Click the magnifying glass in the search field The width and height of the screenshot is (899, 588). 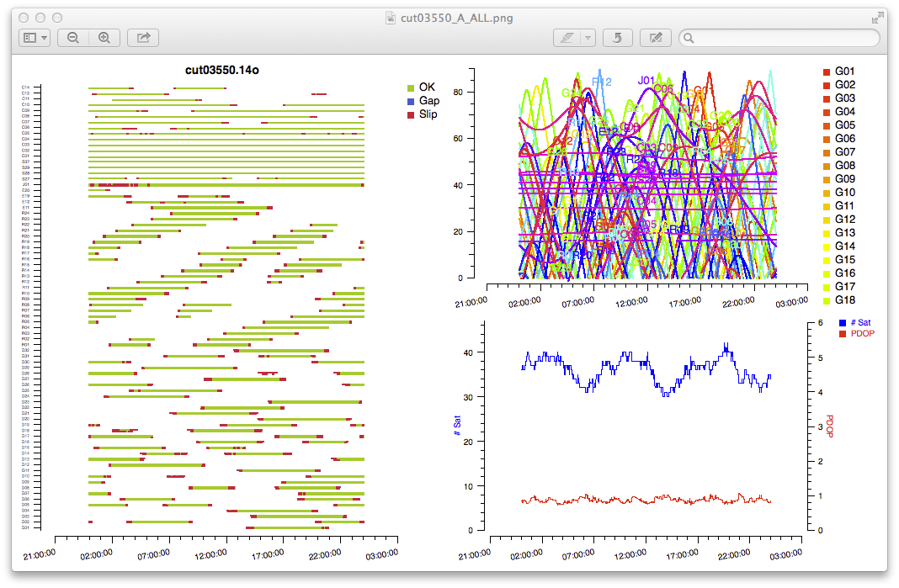[689, 38]
